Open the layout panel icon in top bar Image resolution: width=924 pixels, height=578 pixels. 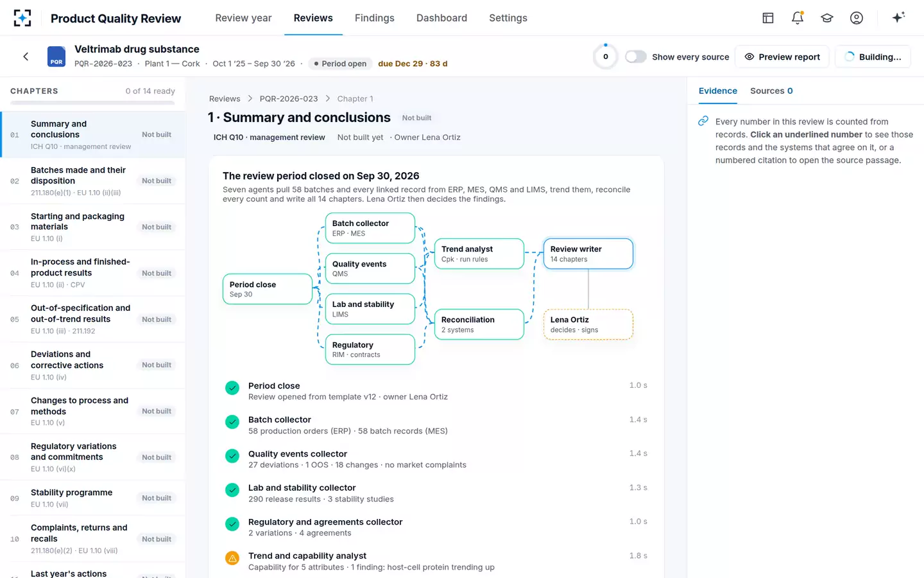(x=768, y=18)
